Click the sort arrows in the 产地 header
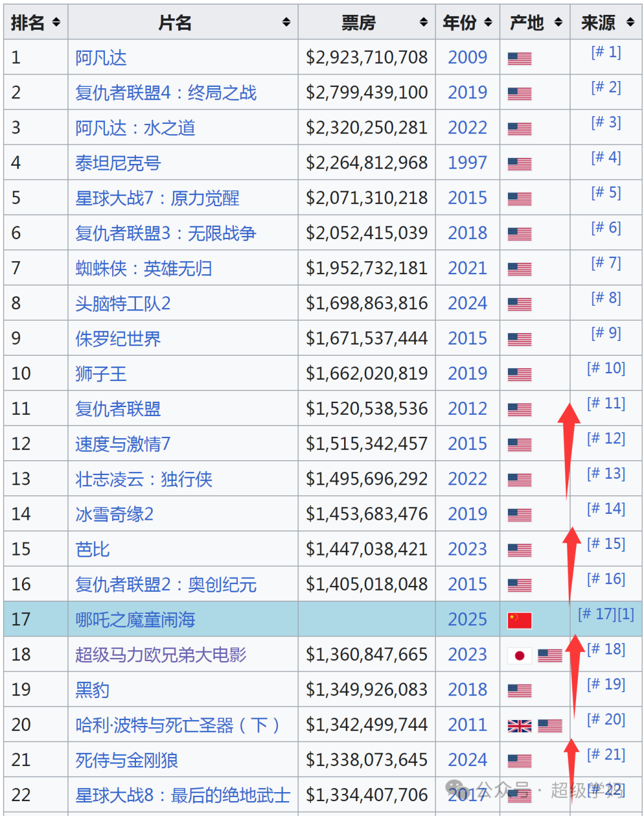 point(558,23)
